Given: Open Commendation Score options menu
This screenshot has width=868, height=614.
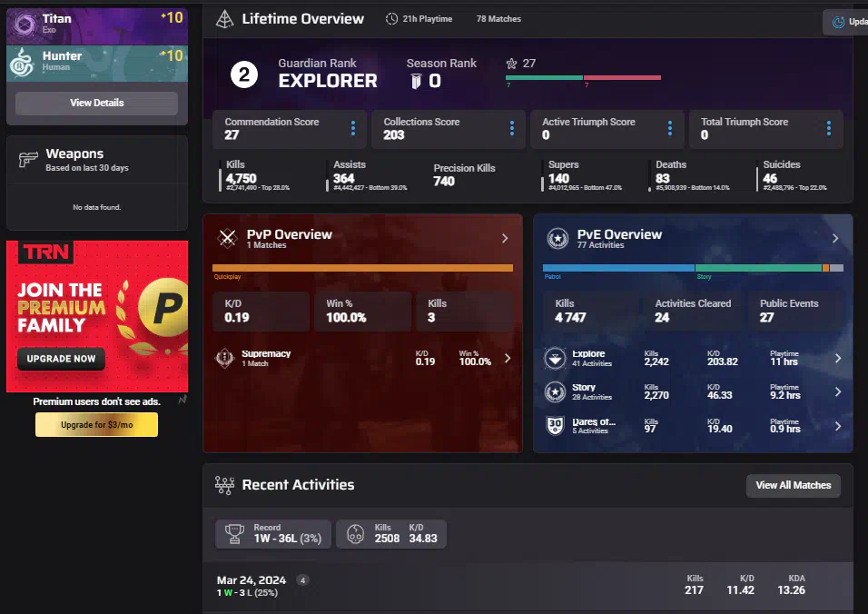Looking at the screenshot, I should (x=353, y=128).
